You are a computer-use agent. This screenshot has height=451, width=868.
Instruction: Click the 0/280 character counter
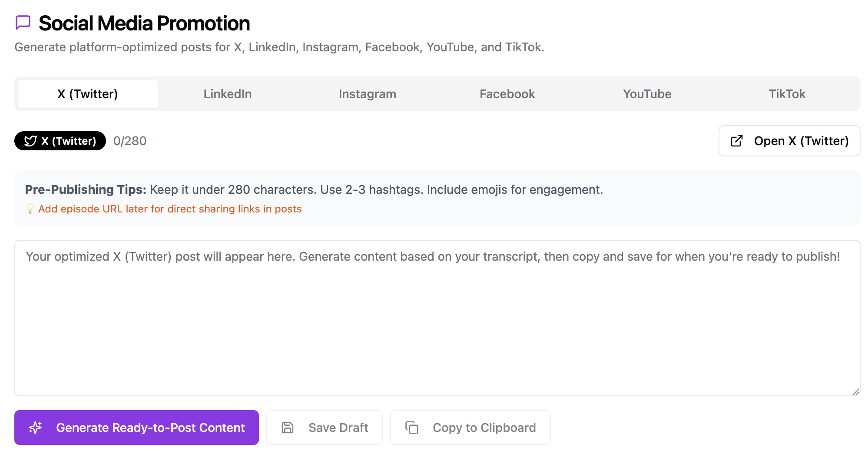pos(130,141)
